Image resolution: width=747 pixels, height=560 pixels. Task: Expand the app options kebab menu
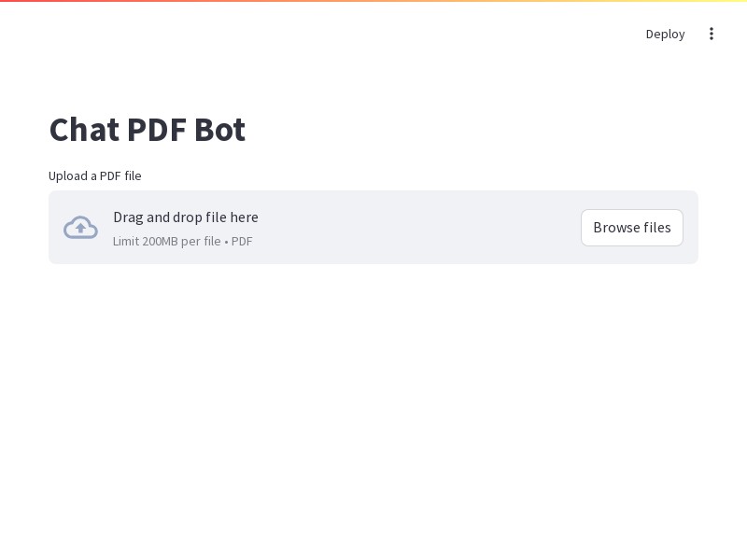(711, 34)
